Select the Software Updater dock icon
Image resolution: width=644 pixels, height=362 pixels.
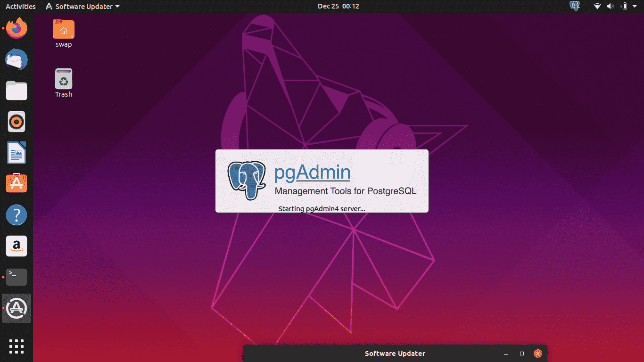tap(17, 308)
